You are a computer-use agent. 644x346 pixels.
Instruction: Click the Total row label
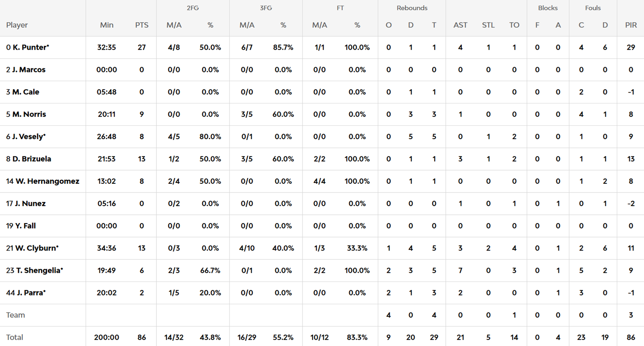[14, 337]
